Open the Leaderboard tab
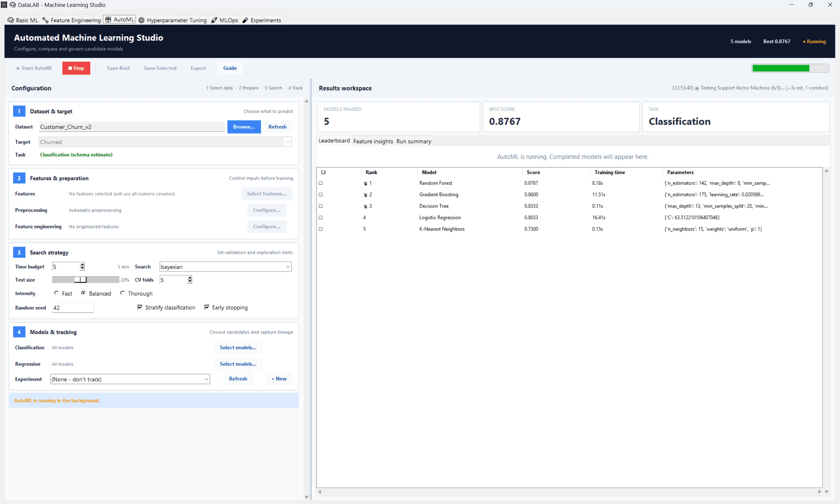This screenshot has width=840, height=504. [x=334, y=141]
